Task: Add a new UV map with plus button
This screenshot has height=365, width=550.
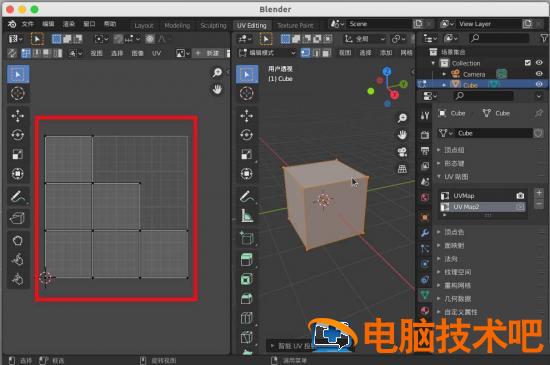Action: pyautogui.click(x=539, y=193)
